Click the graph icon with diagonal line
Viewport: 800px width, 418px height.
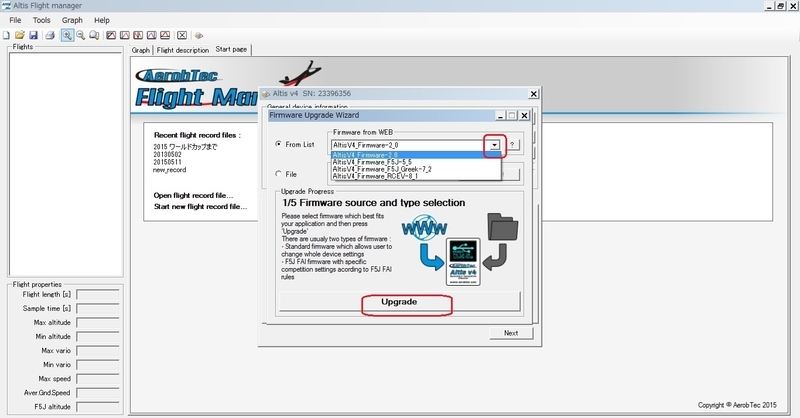coord(111,35)
